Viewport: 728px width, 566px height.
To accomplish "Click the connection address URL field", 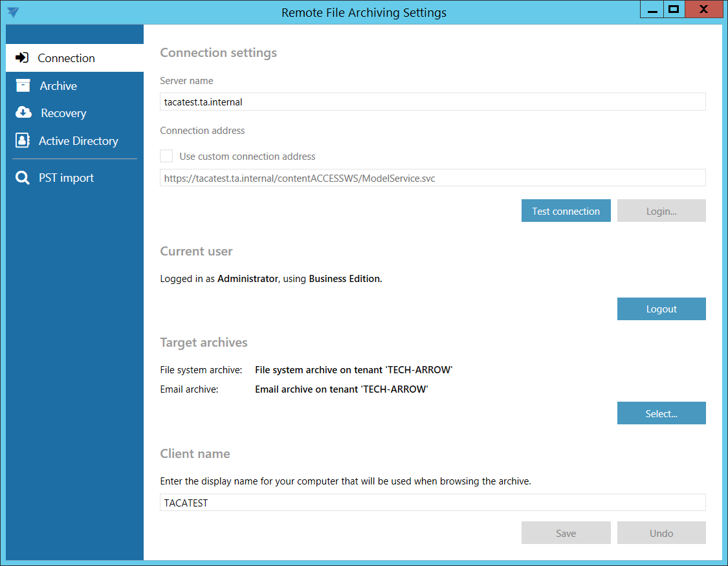I will tap(432, 178).
